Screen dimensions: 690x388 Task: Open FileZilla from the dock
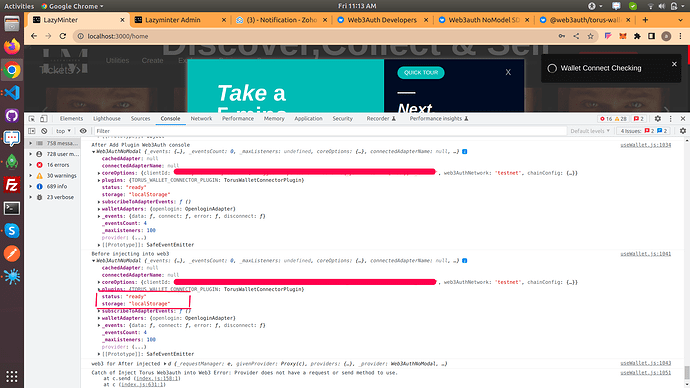point(12,185)
